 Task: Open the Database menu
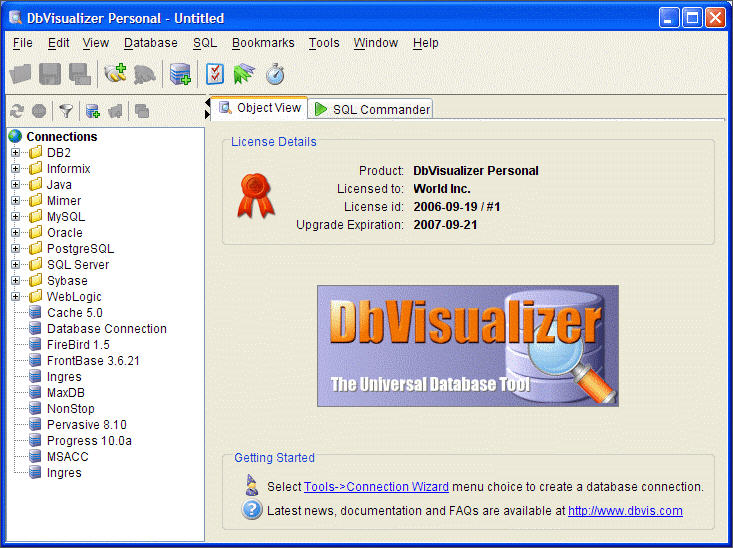click(151, 43)
